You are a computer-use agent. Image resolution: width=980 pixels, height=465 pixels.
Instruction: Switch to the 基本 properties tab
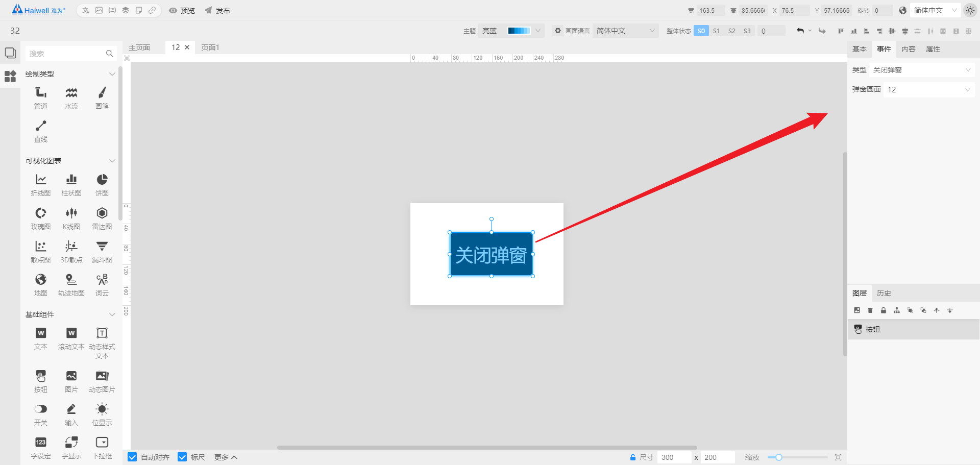[860, 49]
